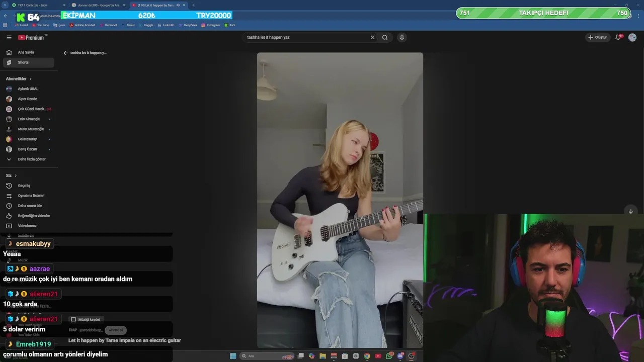This screenshot has width=644, height=362.
Task: Open Ayberk URAL subscription channel
Action: tap(29, 89)
